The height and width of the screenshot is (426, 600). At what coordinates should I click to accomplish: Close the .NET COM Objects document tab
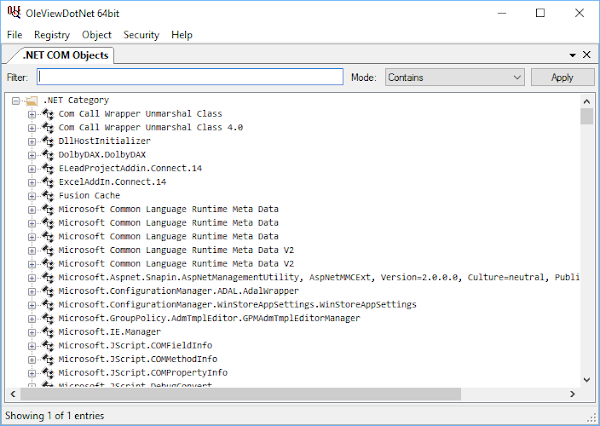587,55
